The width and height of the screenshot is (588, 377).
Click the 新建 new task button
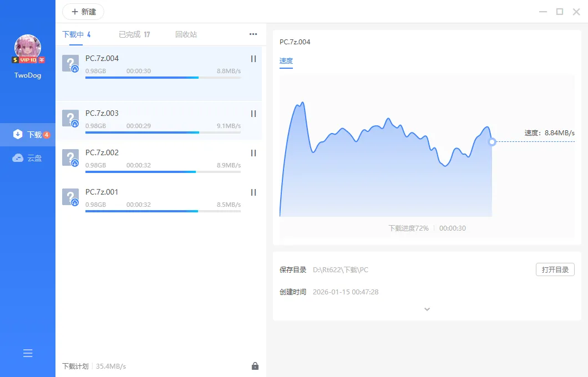(x=83, y=12)
